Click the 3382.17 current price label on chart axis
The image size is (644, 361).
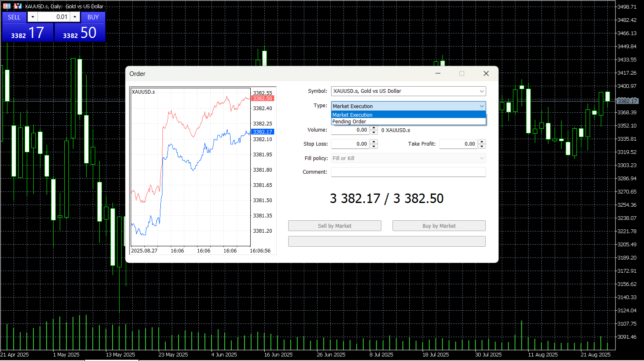point(627,101)
